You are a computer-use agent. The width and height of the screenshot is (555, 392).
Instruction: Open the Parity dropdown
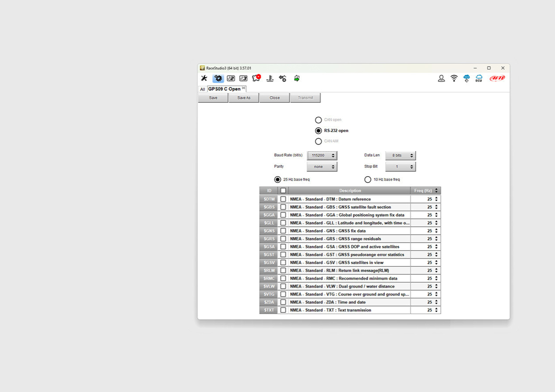[322, 166]
